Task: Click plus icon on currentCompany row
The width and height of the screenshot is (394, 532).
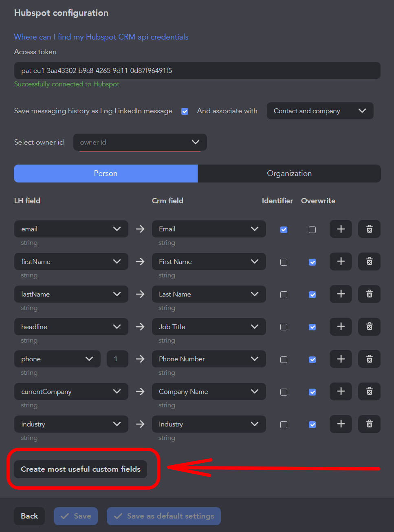Action: point(341,391)
